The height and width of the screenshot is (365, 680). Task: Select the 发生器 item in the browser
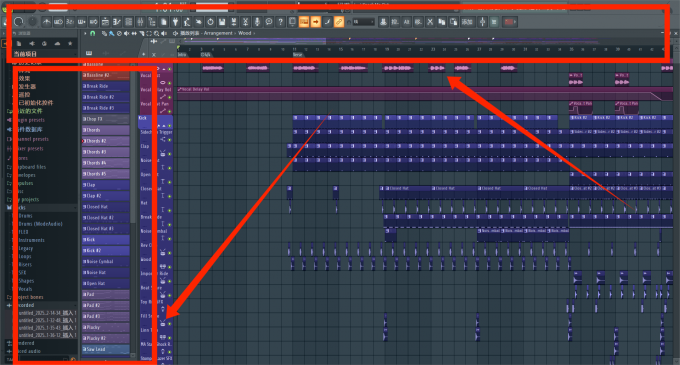[27, 86]
